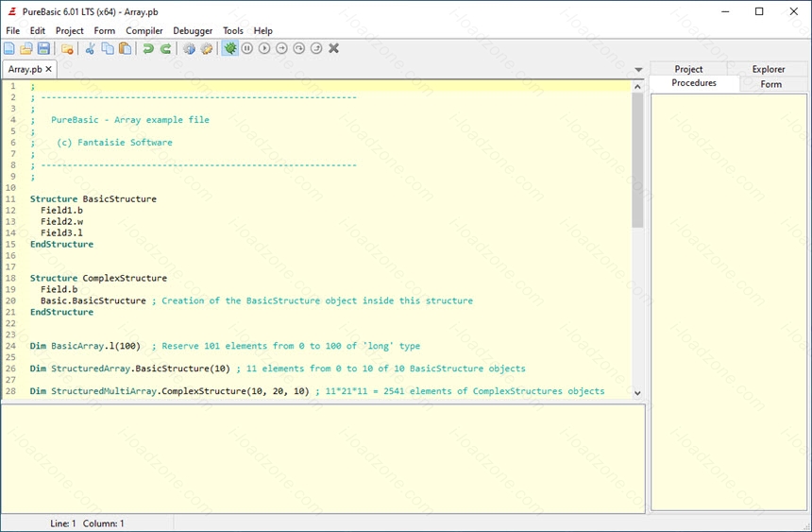Click the 'Field.b' line 19
Viewport: 812px width, 532px height.
point(59,289)
